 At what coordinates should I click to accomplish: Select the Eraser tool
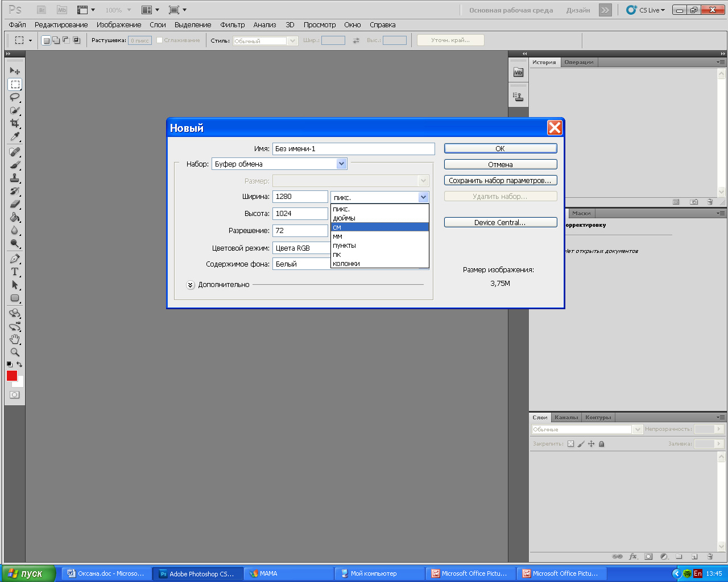pyautogui.click(x=15, y=204)
